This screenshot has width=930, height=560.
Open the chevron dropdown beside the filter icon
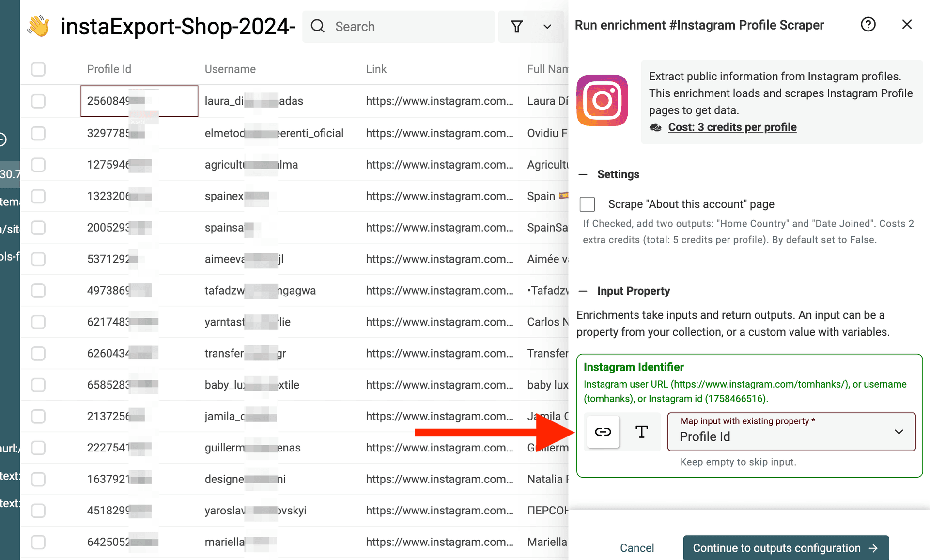point(547,26)
